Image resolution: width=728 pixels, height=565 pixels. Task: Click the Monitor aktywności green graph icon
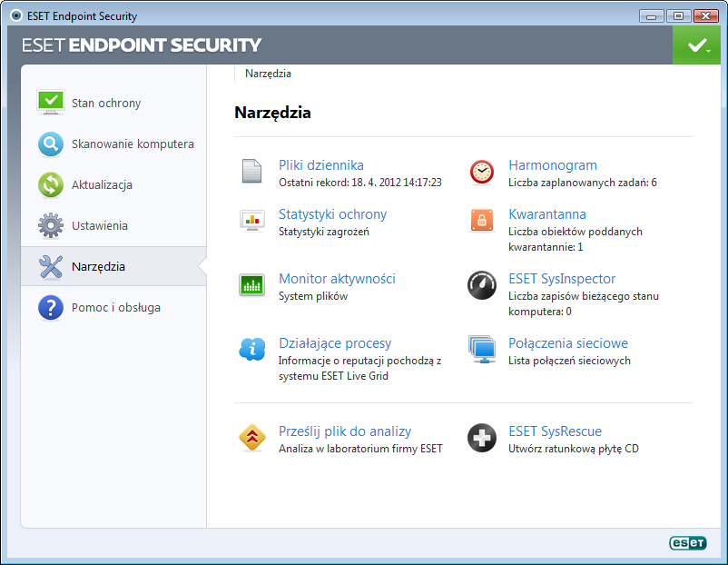click(251, 285)
